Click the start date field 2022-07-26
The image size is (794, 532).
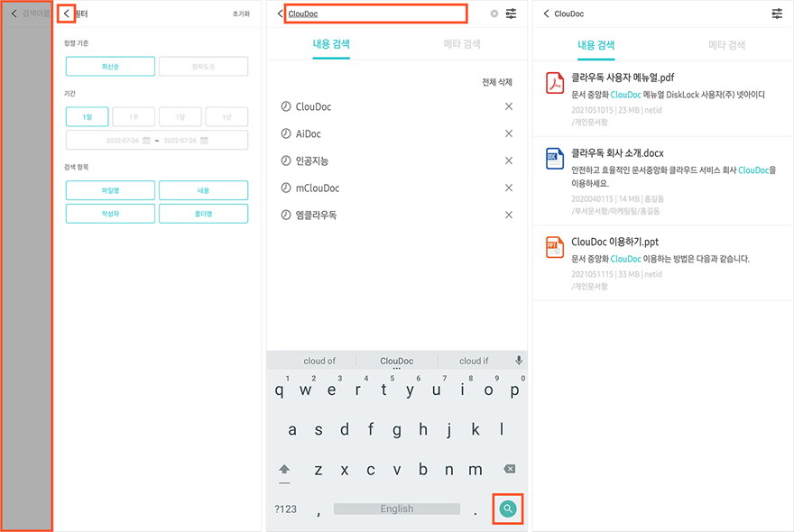tap(123, 140)
